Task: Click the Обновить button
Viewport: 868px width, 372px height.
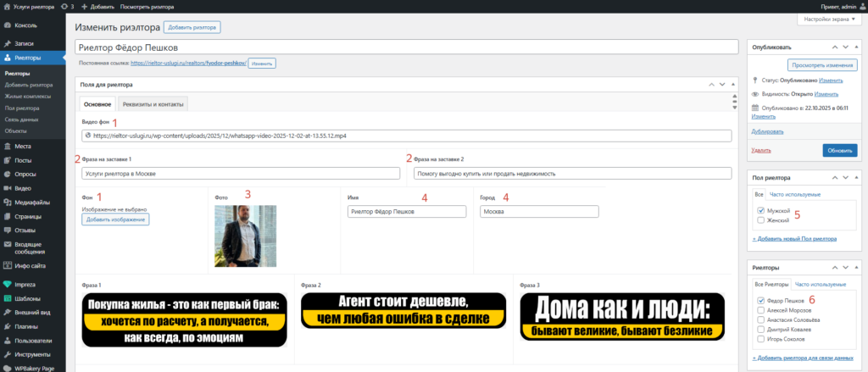Action: (x=840, y=150)
